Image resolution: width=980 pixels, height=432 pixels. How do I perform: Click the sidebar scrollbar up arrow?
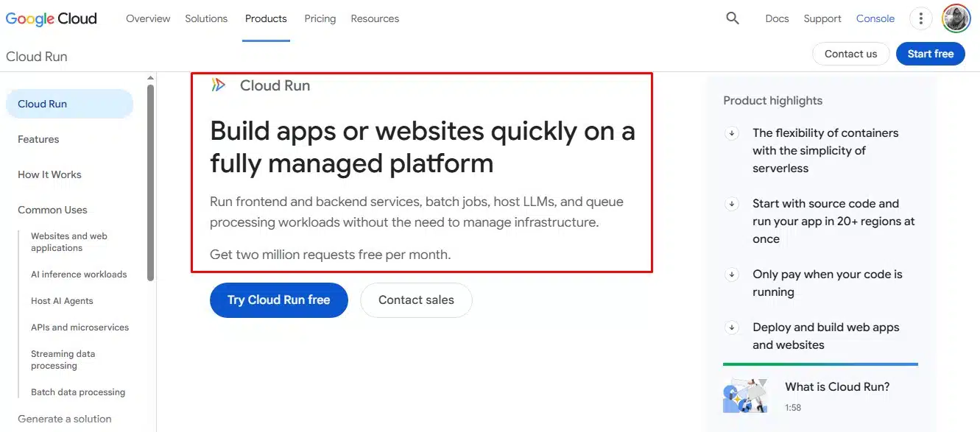(151, 77)
